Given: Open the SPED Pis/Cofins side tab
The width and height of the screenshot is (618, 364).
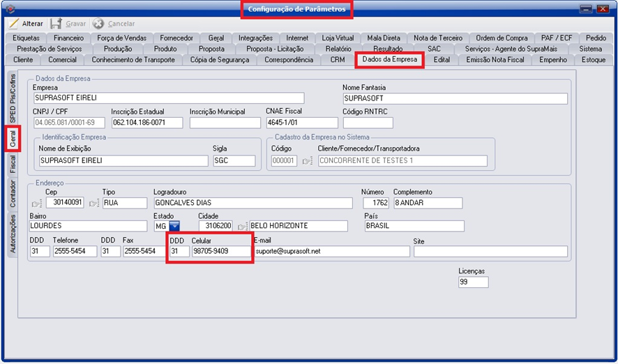Looking at the screenshot, I should point(13,98).
